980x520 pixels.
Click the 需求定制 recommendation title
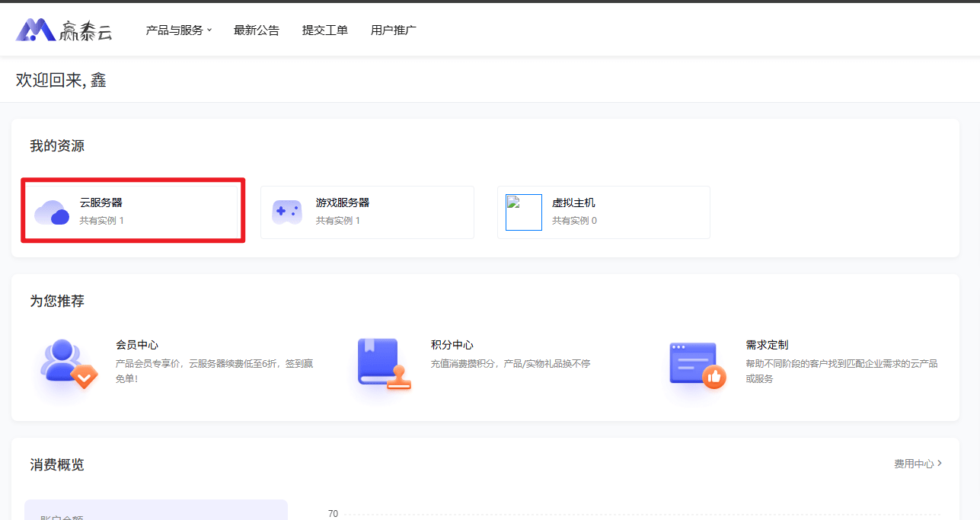tap(767, 345)
